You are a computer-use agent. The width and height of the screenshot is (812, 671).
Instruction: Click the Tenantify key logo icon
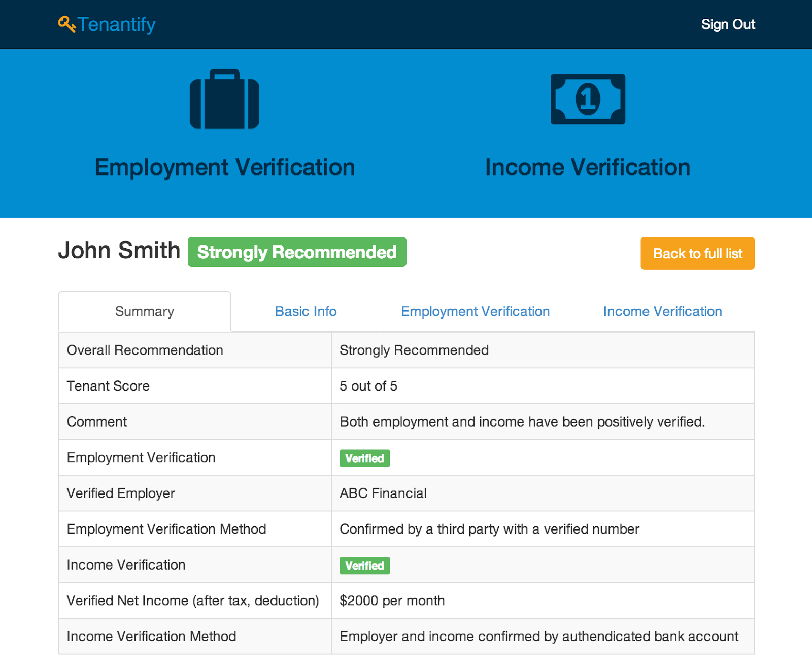tap(66, 24)
